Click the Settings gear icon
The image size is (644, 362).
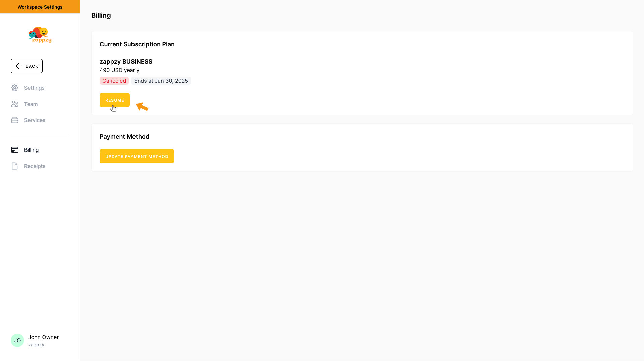pyautogui.click(x=15, y=88)
